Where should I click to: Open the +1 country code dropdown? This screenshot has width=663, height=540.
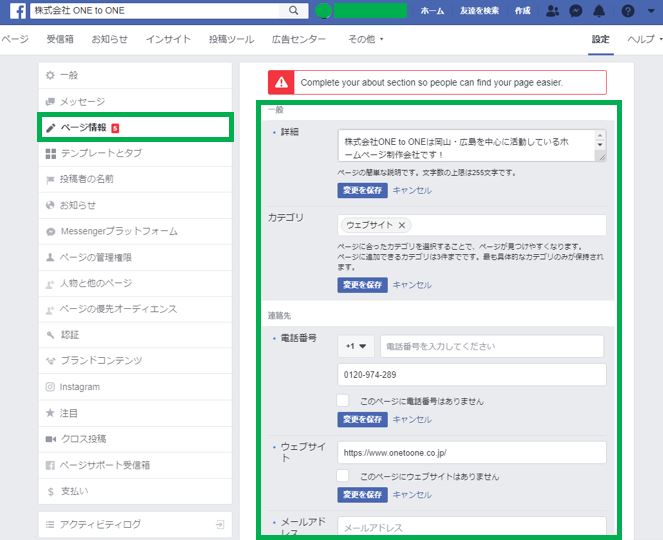point(355,347)
